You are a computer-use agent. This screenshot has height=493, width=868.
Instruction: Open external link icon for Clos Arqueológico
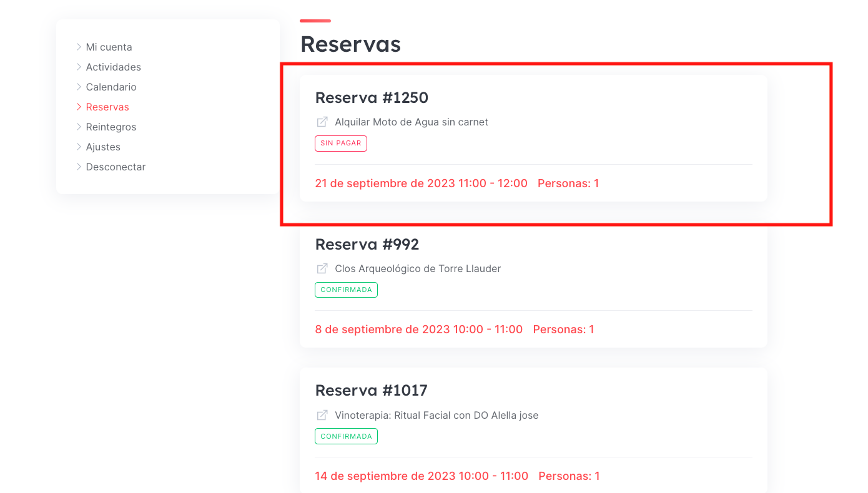click(322, 269)
